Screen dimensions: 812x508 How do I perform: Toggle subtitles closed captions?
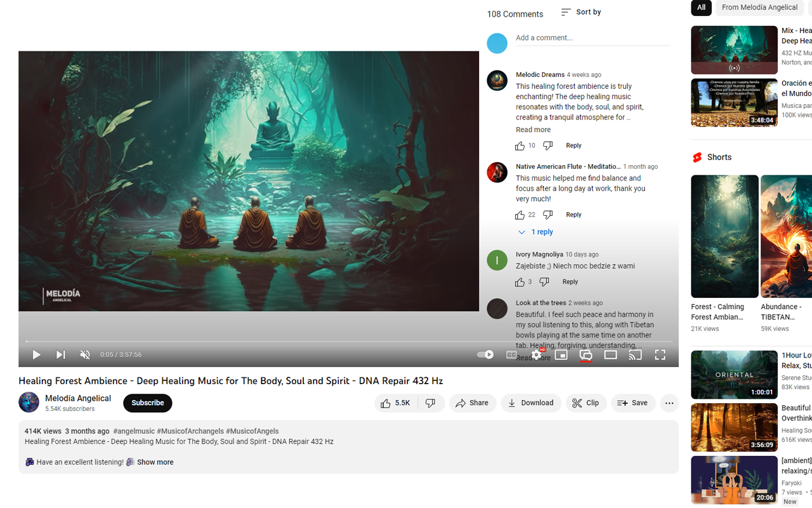point(511,354)
